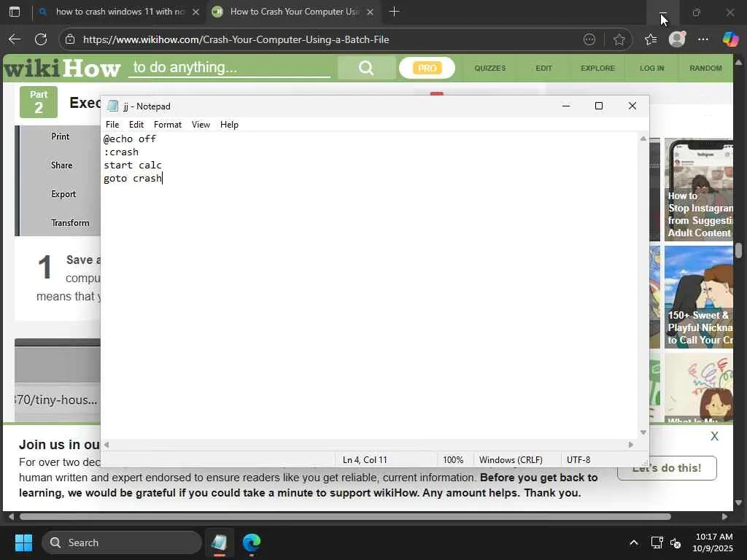Close the 'How to Crash Your Computer' tab
Viewport: 747px width, 560px height.
370,12
